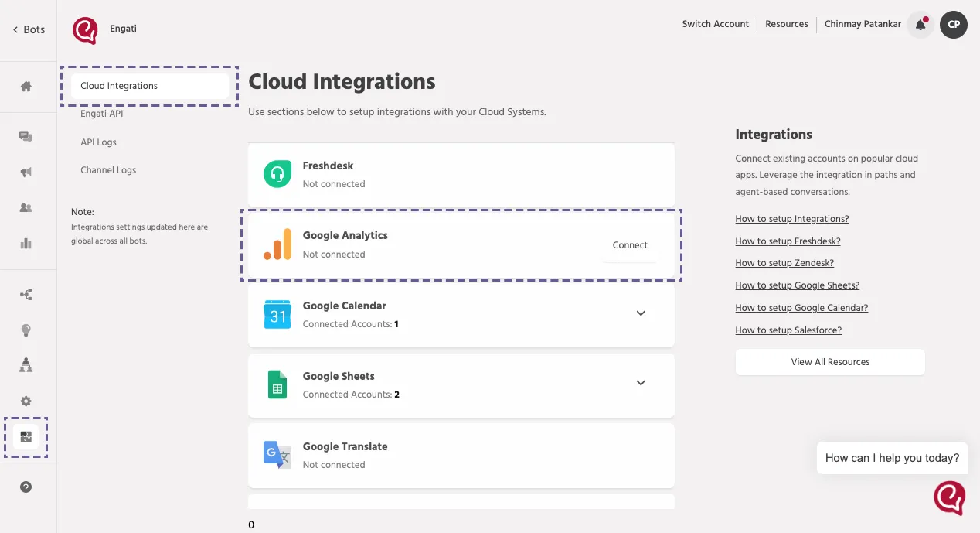Open How to setup Salesforce? link

788,330
